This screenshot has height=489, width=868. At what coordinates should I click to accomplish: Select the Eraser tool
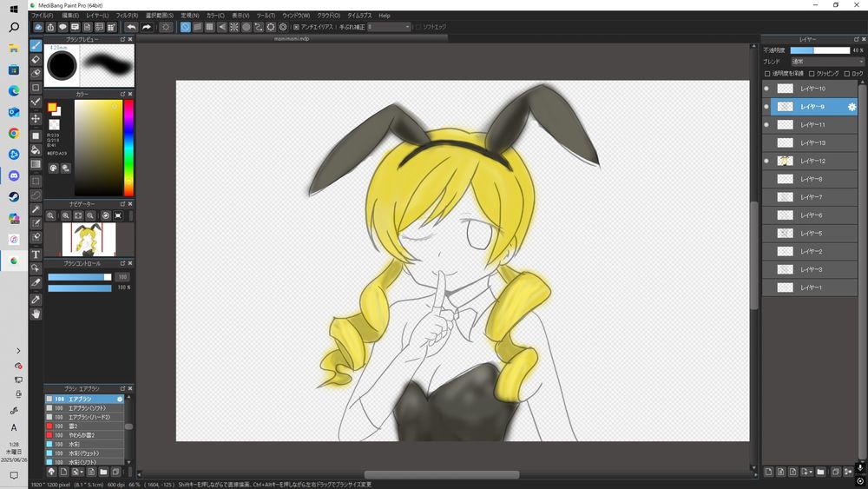(36, 60)
